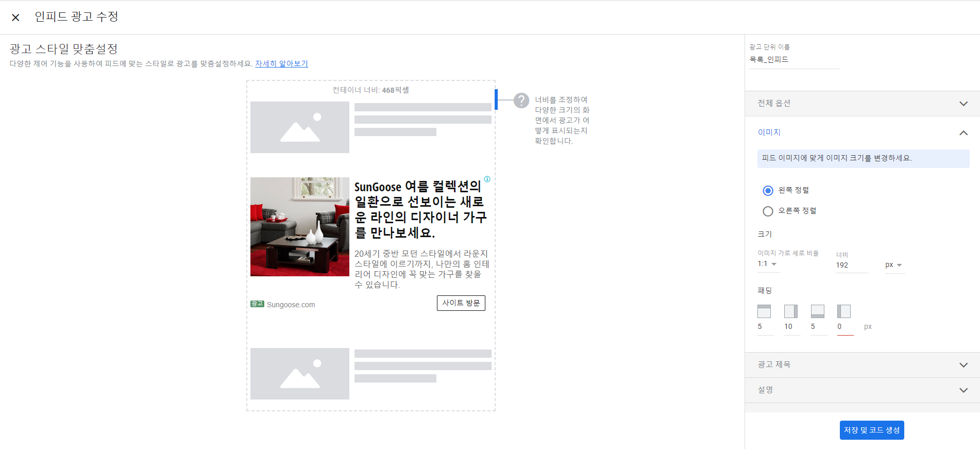Image resolution: width=980 pixels, height=449 pixels.
Task: Click the bottom padding icon
Action: (x=818, y=311)
